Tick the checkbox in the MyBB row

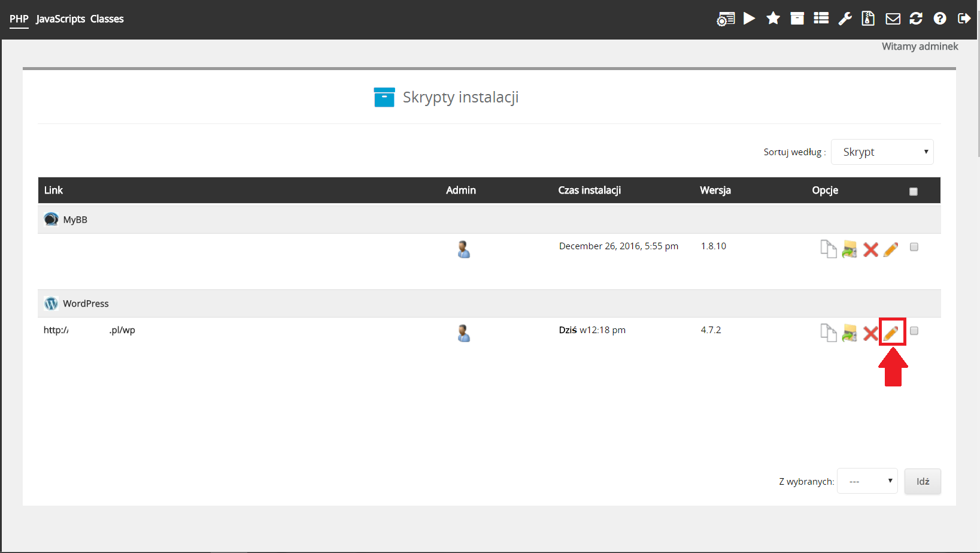tap(914, 247)
